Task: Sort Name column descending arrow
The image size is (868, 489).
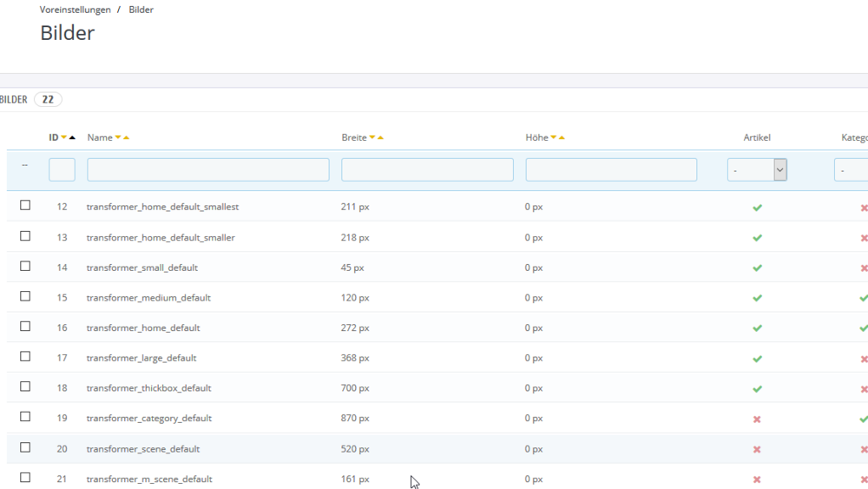Action: tap(118, 138)
